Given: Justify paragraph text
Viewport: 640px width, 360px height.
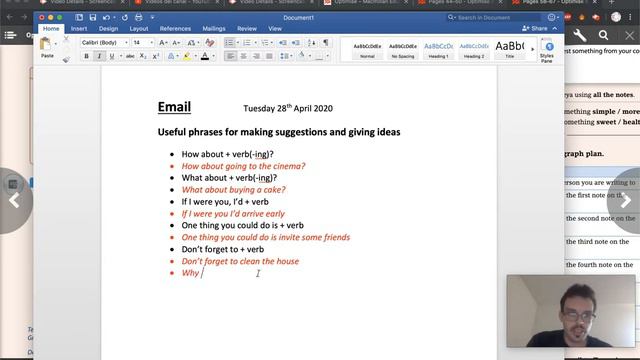Looking at the screenshot, I should pos(269,56).
